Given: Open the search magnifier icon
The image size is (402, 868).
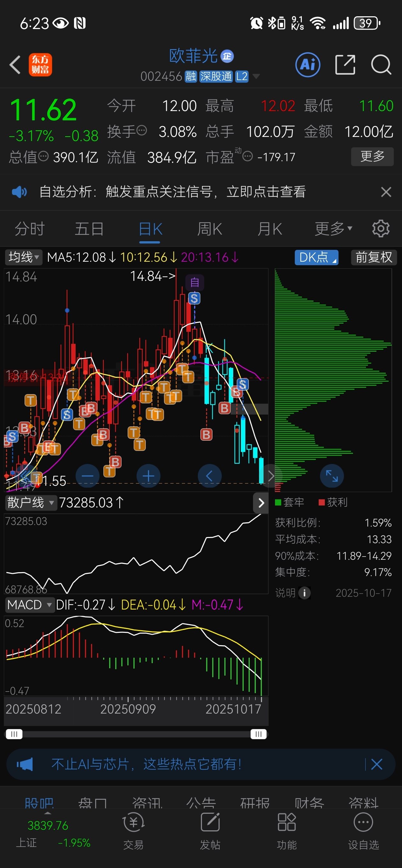Looking at the screenshot, I should click(381, 65).
